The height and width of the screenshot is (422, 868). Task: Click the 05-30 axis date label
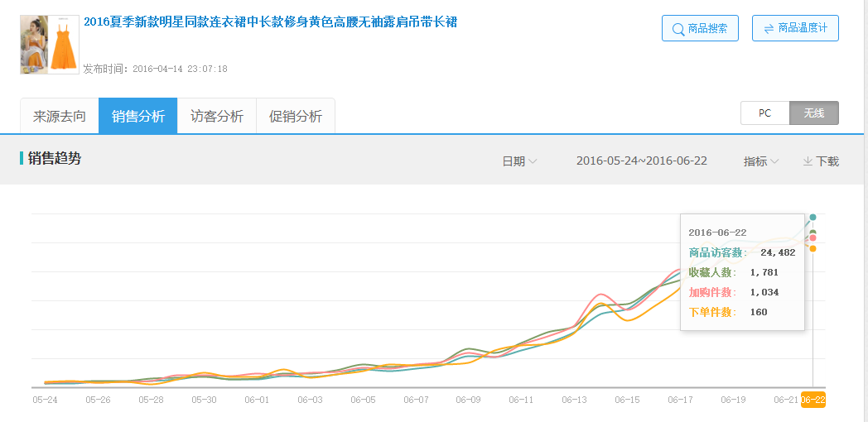205,400
